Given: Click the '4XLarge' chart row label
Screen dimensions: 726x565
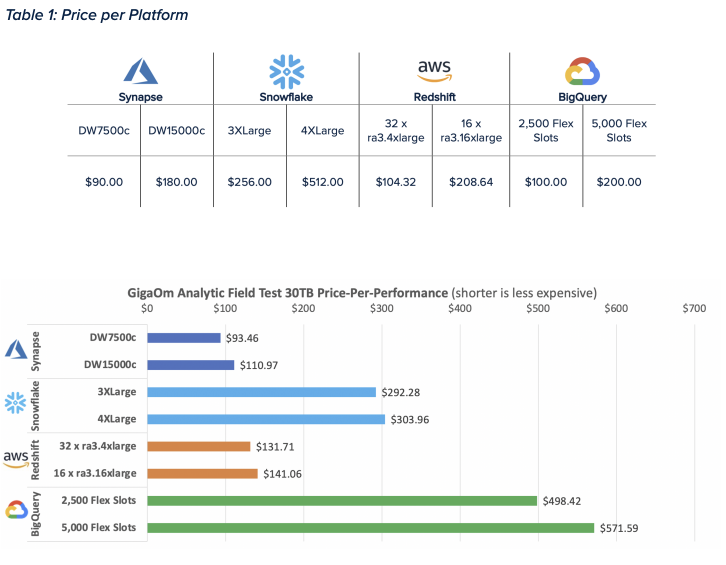Looking at the screenshot, I should (117, 419).
